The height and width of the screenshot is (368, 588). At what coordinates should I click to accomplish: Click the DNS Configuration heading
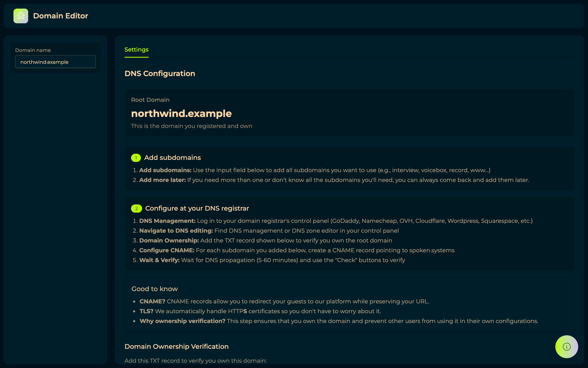point(160,74)
